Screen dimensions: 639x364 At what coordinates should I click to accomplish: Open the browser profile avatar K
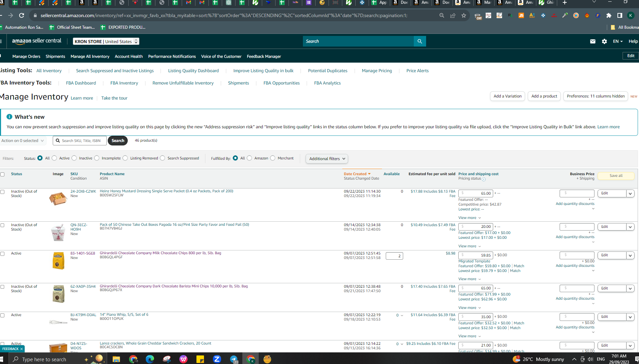(630, 15)
